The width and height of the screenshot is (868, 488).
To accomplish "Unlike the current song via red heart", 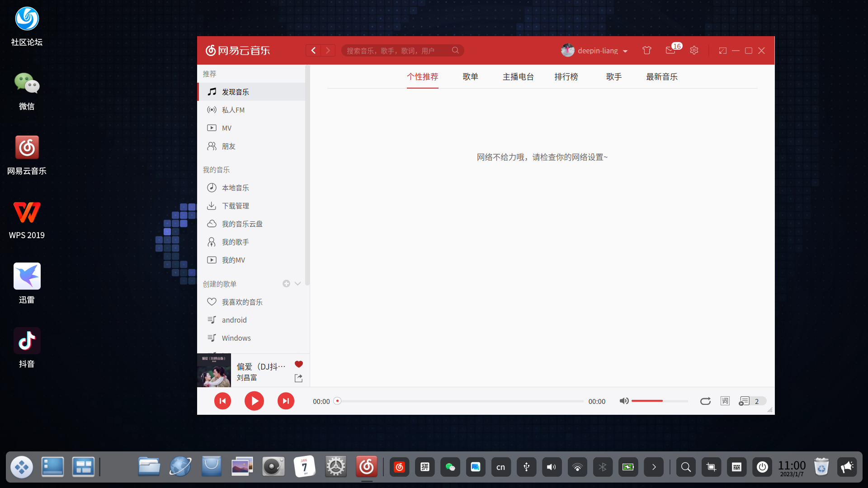I will click(298, 364).
